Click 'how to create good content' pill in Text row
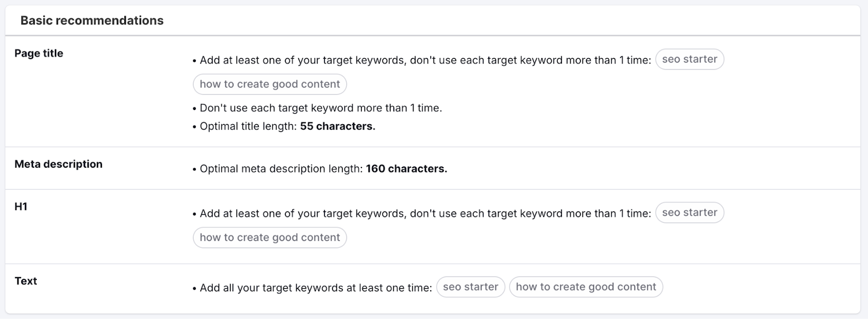 click(585, 286)
